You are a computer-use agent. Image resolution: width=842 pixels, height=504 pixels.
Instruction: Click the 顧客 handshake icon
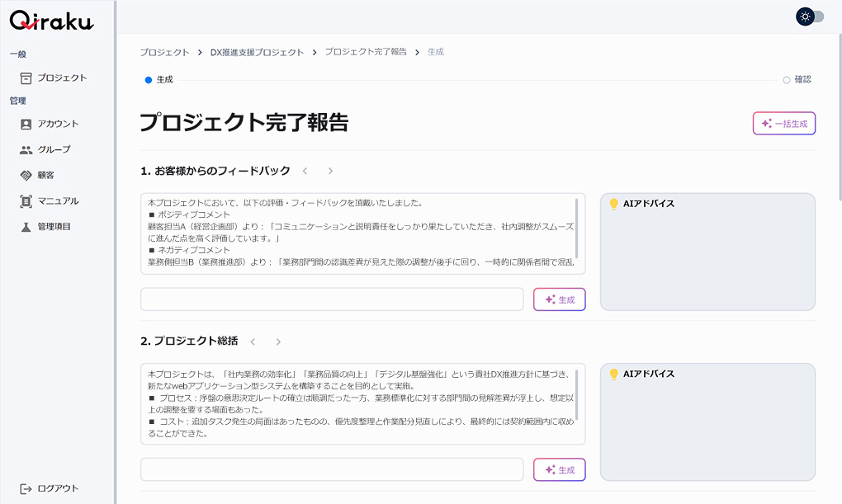[x=26, y=175]
